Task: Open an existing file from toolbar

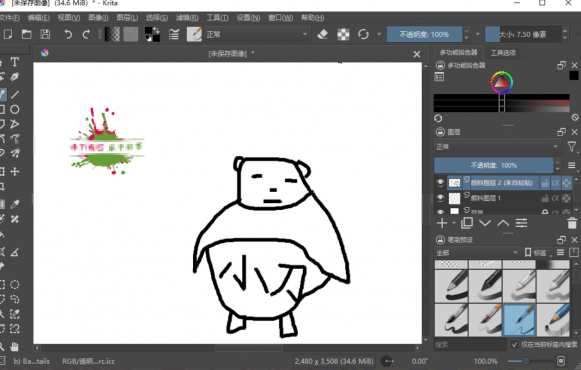Action: point(26,34)
